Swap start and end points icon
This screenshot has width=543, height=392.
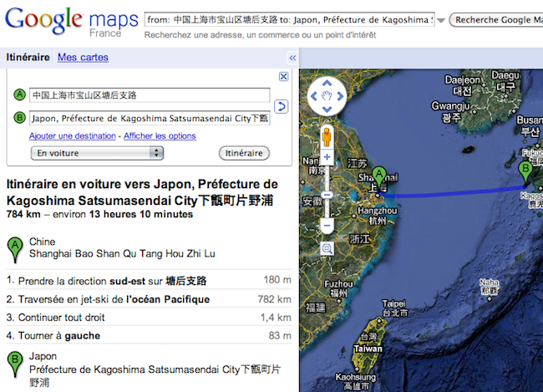(x=282, y=106)
